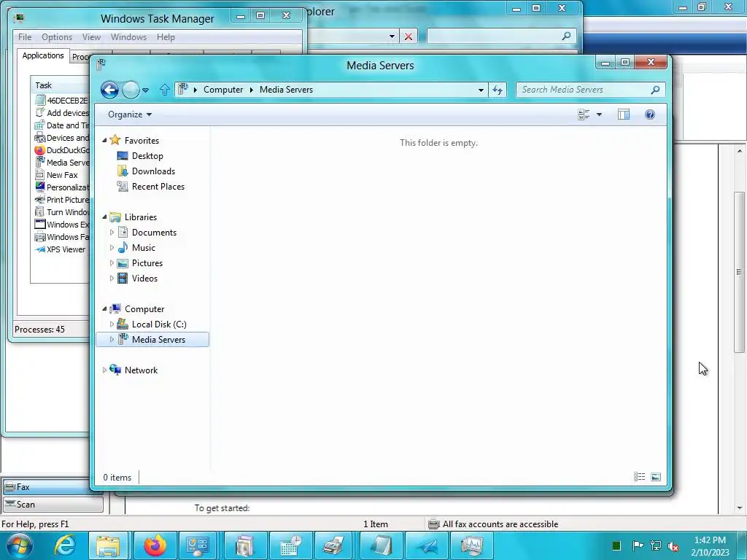Image resolution: width=747 pixels, height=560 pixels.
Task: Open the Organize menu
Action: coord(130,114)
